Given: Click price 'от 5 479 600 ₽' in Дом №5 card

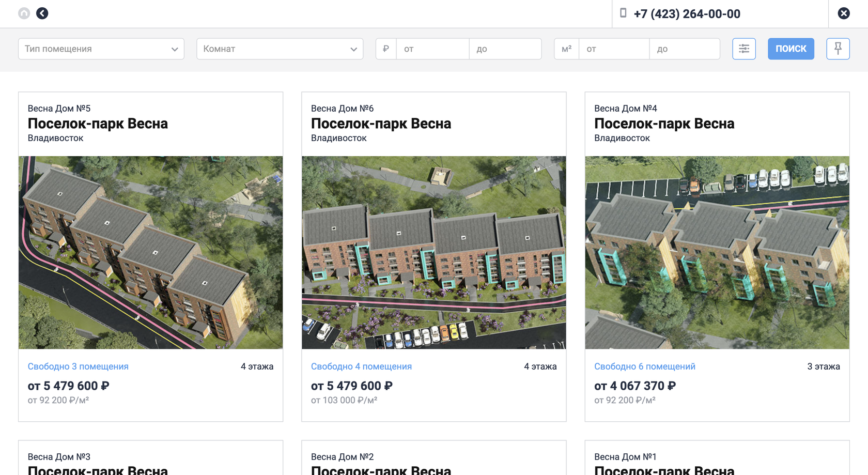Looking at the screenshot, I should click(x=68, y=386).
